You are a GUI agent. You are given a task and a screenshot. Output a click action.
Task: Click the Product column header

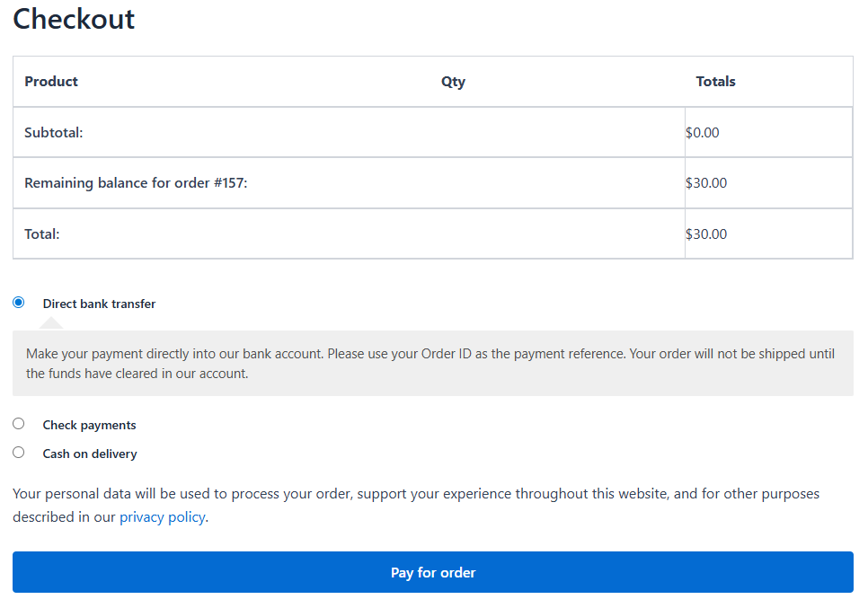(x=51, y=81)
